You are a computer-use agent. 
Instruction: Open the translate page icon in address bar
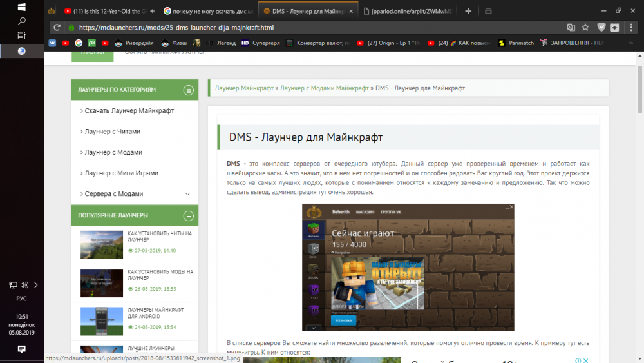coord(571,28)
